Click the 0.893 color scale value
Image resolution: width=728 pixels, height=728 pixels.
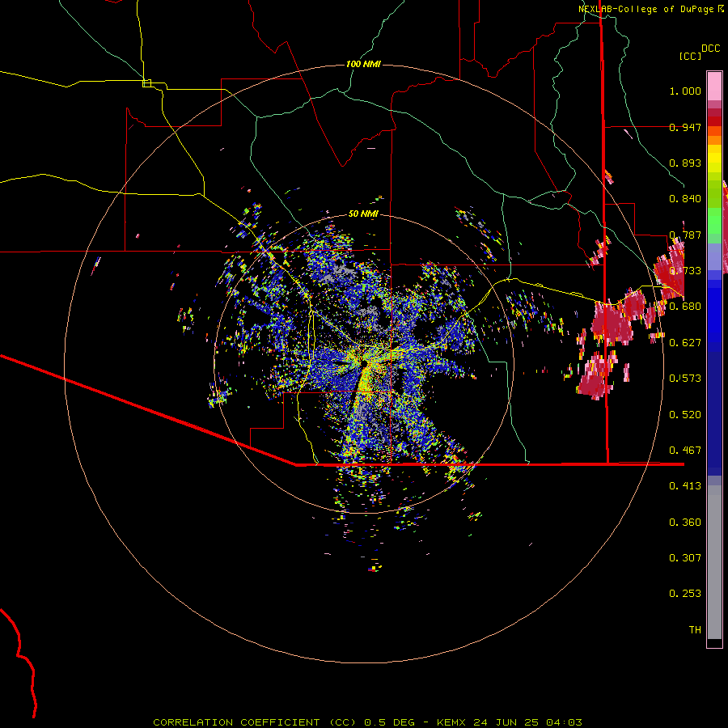[685, 163]
